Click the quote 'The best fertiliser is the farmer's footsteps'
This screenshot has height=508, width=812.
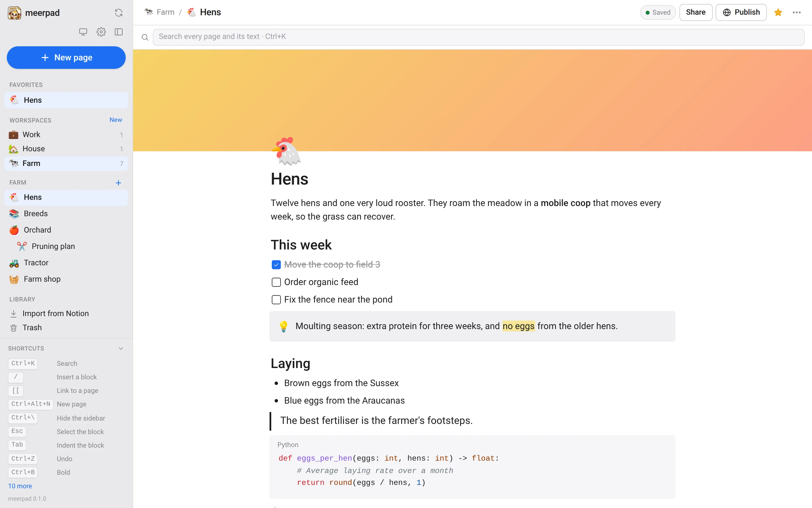[376, 421]
